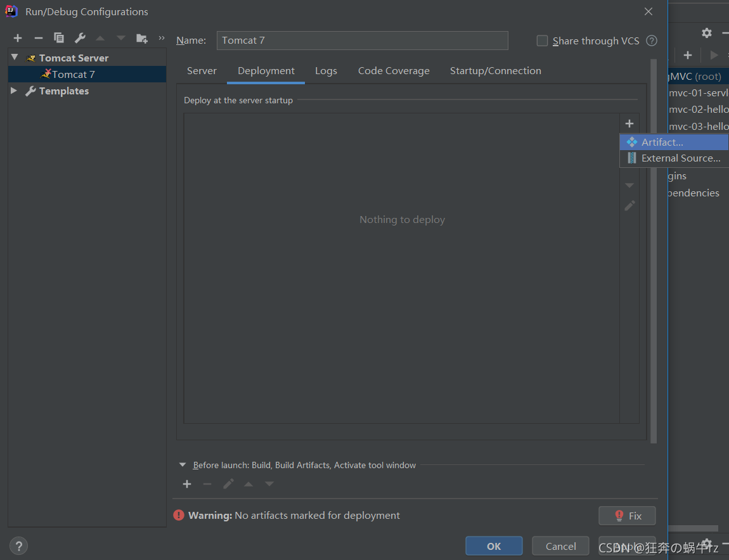Image resolution: width=729 pixels, height=560 pixels.
Task: Switch to the Deployment tab
Action: [x=266, y=71]
